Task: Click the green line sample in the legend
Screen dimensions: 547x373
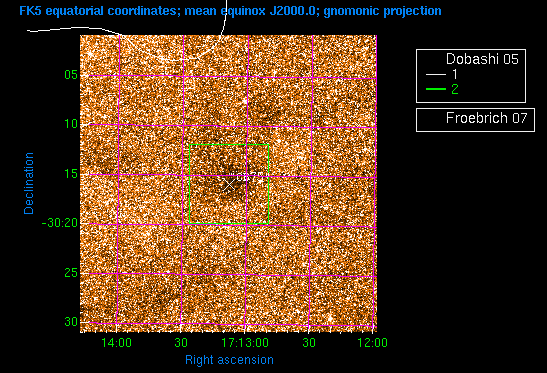Action: 436,89
